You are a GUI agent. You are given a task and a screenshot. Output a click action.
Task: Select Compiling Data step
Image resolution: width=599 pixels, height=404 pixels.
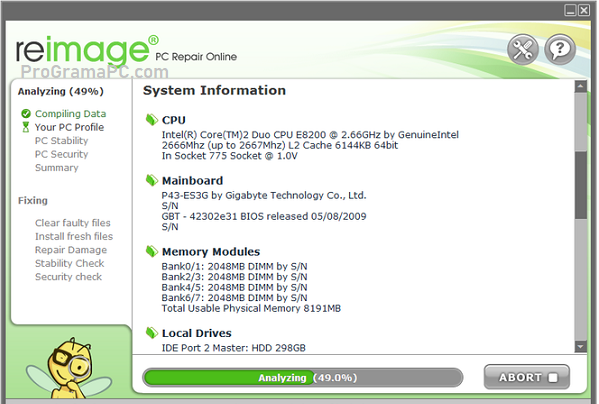71,114
